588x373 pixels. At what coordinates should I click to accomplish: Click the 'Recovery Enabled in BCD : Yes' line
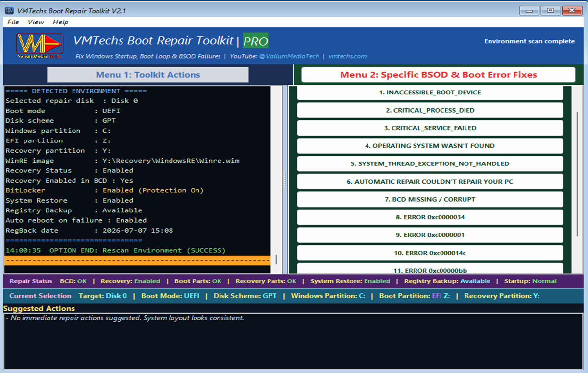70,181
